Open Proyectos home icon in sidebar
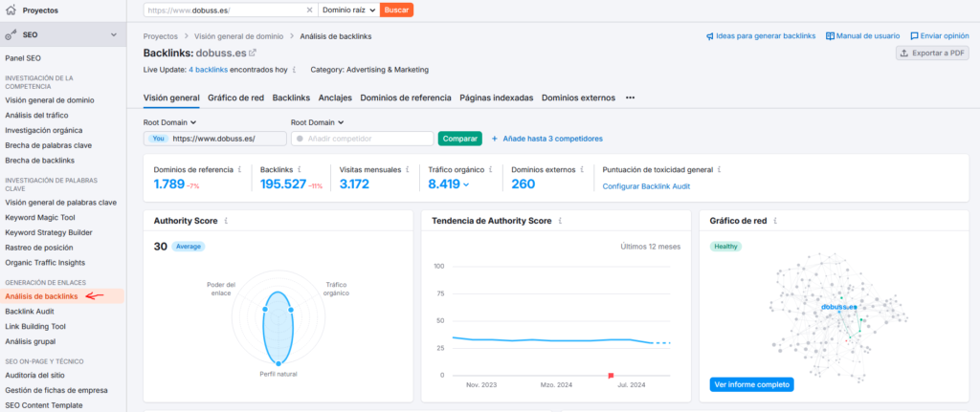 (x=11, y=10)
